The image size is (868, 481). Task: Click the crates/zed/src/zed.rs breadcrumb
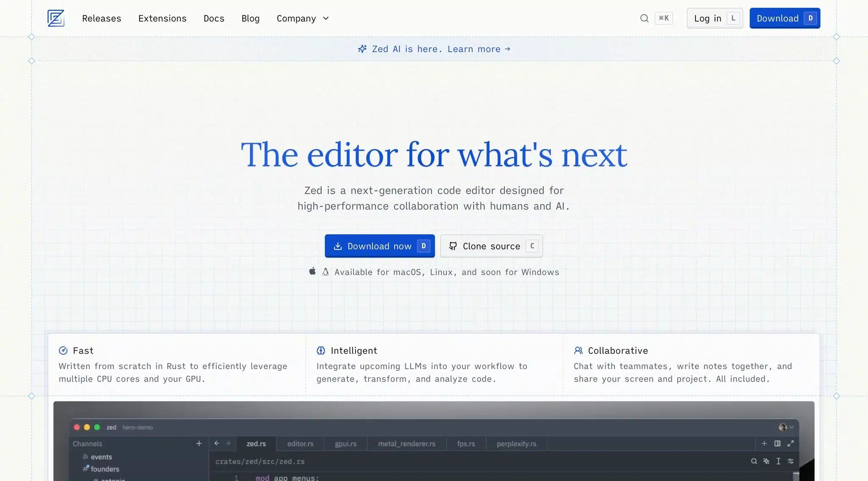pos(260,462)
